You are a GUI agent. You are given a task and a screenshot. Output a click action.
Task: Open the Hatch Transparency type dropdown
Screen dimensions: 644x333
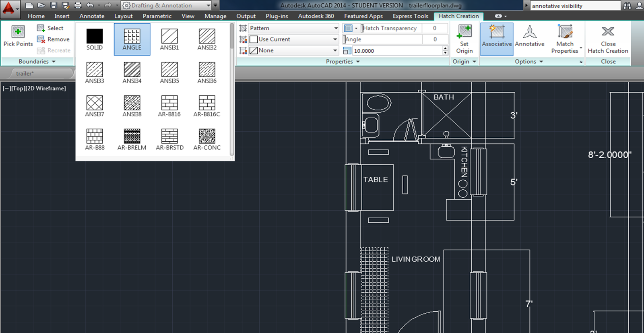tap(356, 28)
